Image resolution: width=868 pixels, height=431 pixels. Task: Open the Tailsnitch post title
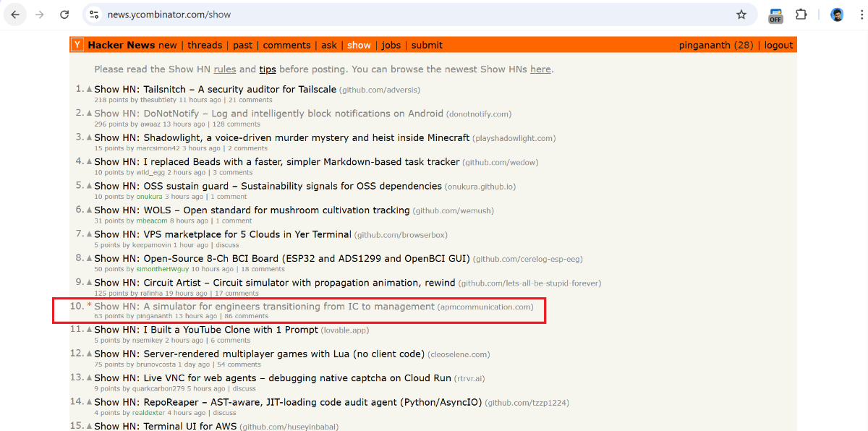pyautogui.click(x=215, y=89)
